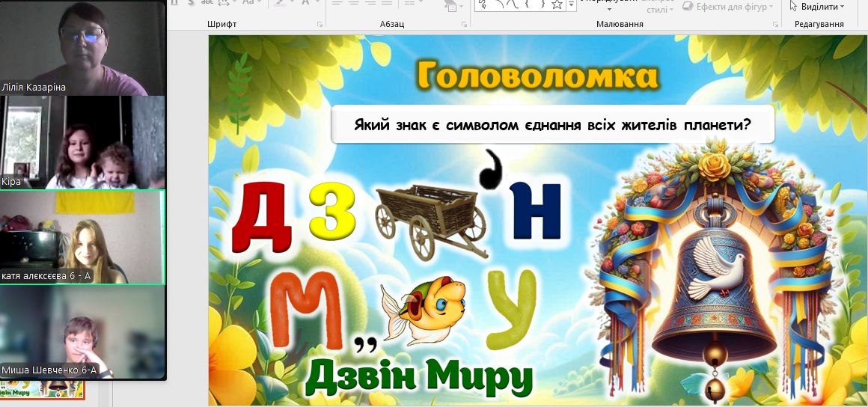Select the wooden cart picture
868x407 pixels.
(x=432, y=223)
